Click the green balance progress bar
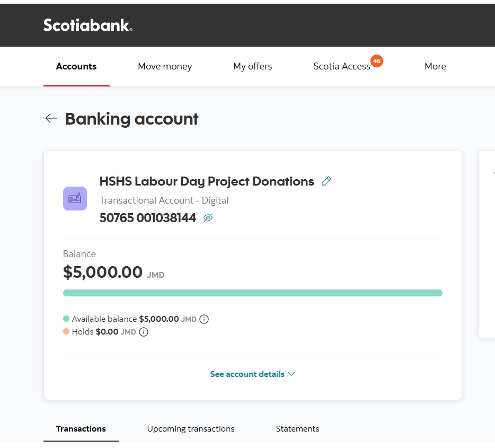495x448 pixels. pyautogui.click(x=253, y=293)
